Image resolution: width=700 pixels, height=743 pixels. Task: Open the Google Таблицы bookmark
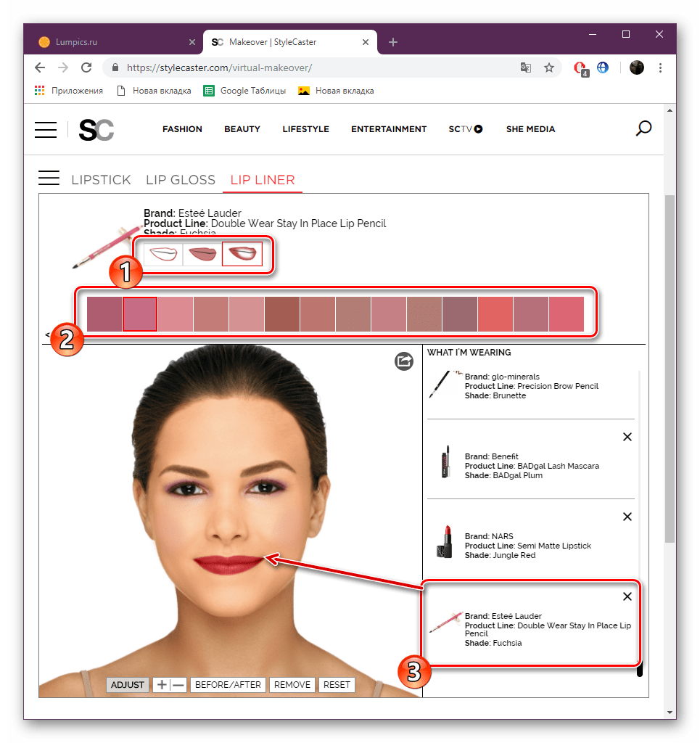[244, 91]
